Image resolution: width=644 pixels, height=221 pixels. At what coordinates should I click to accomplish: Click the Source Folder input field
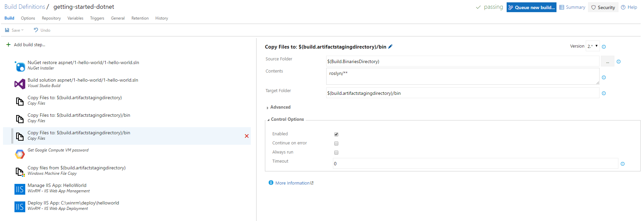pyautogui.click(x=463, y=61)
